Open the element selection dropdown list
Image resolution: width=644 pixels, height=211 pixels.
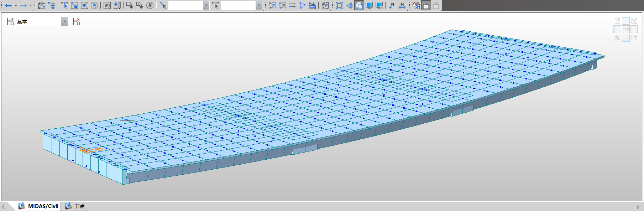(x=259, y=5)
